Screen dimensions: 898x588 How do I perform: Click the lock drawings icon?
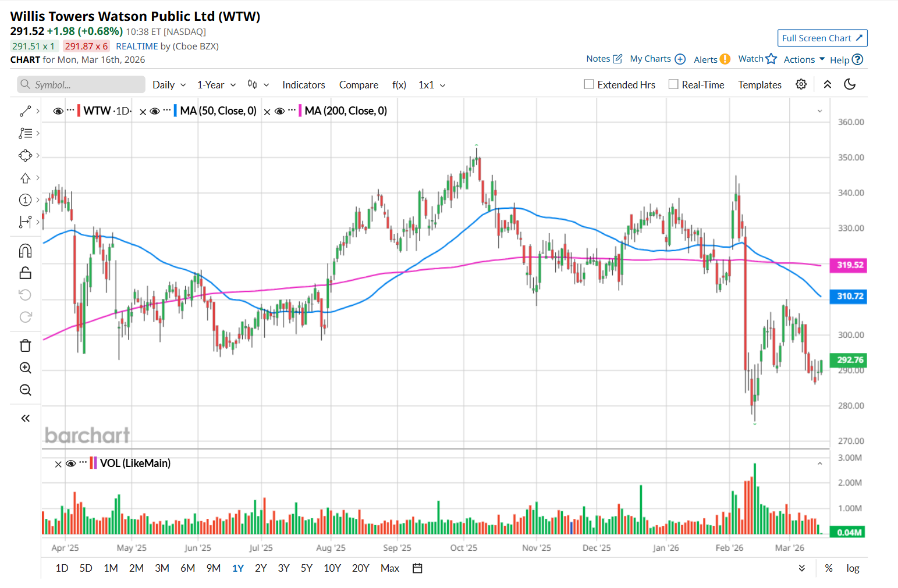[x=25, y=273]
